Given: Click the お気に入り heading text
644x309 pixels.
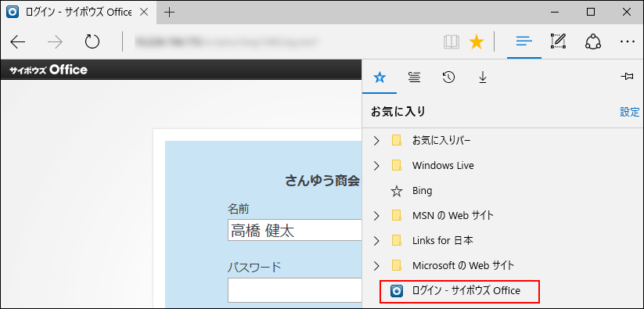Looking at the screenshot, I should [398, 112].
